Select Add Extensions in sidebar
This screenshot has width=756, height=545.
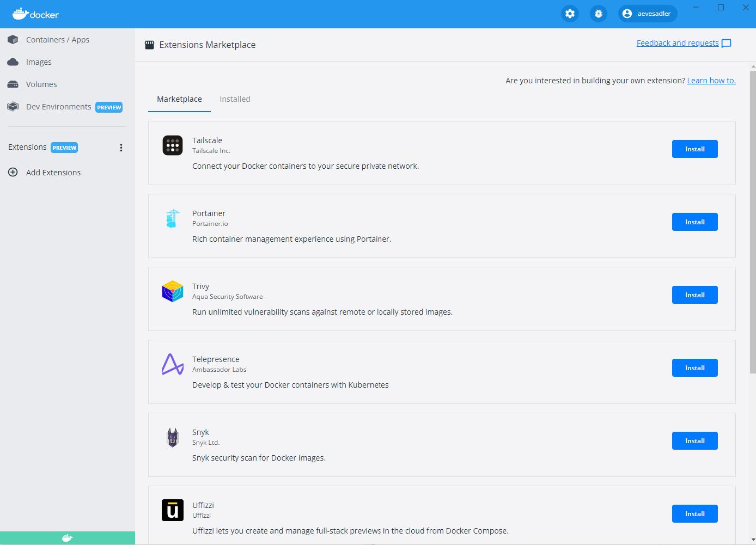(68, 173)
